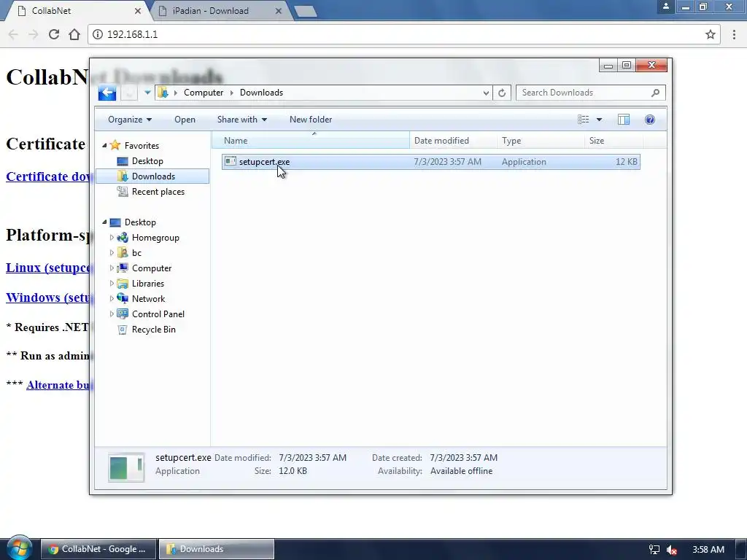Open the Windows Start menu
Viewport: 747px width, 560px height.
pyautogui.click(x=20, y=548)
